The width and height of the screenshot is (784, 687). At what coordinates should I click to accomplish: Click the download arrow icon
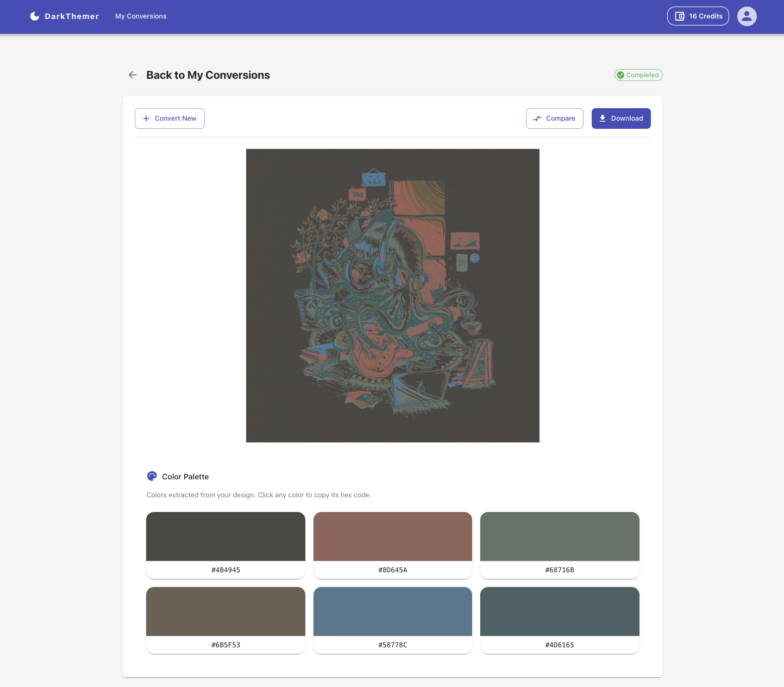tap(602, 118)
